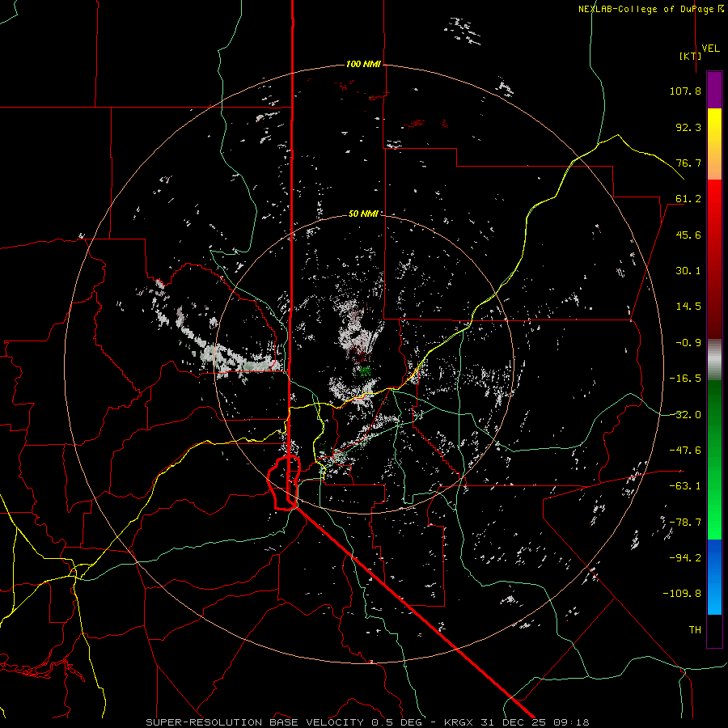Select the 76.7 scale value

[688, 163]
